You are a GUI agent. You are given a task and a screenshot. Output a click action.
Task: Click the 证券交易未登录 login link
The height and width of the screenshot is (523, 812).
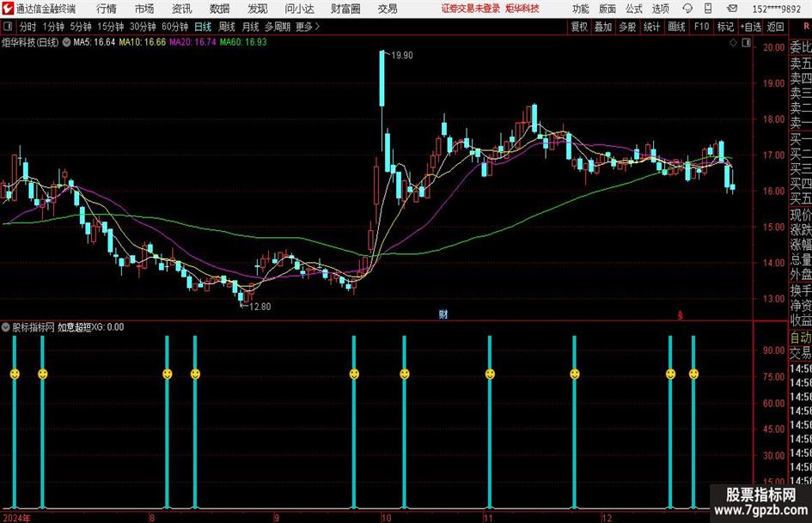(471, 9)
